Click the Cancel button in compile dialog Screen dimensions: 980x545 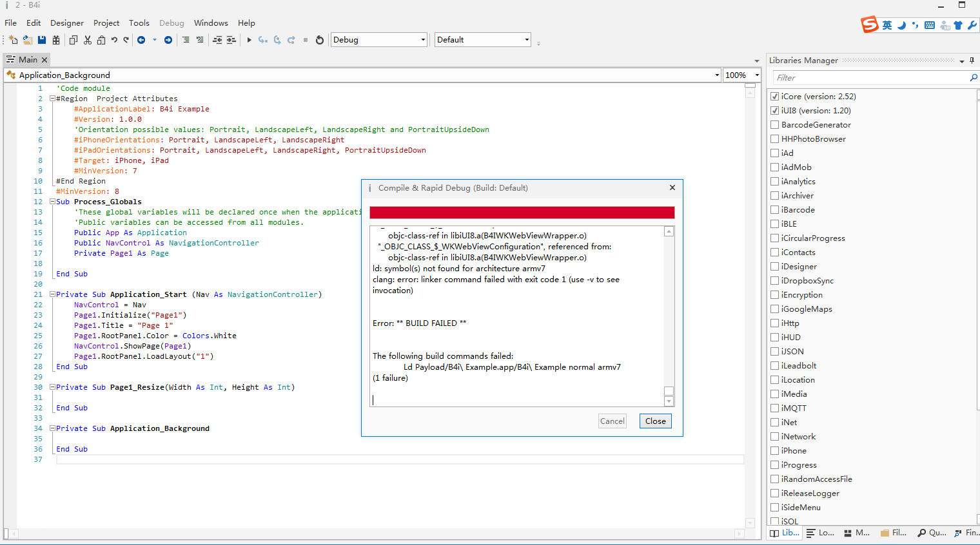click(x=612, y=421)
